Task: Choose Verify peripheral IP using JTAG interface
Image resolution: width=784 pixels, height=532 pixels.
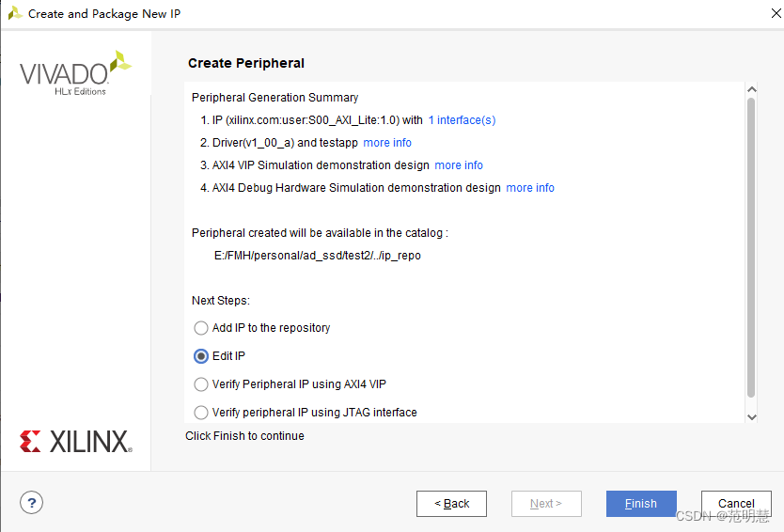Action: 201,413
